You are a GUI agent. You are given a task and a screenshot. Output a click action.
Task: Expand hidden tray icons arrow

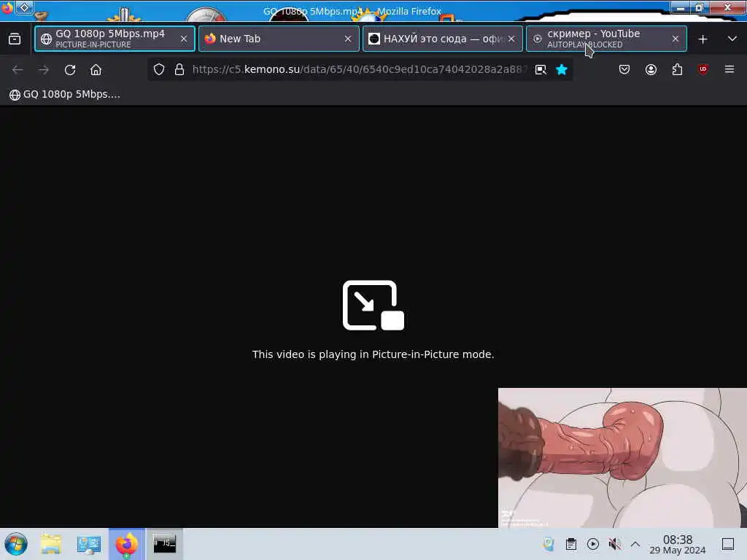pos(635,544)
